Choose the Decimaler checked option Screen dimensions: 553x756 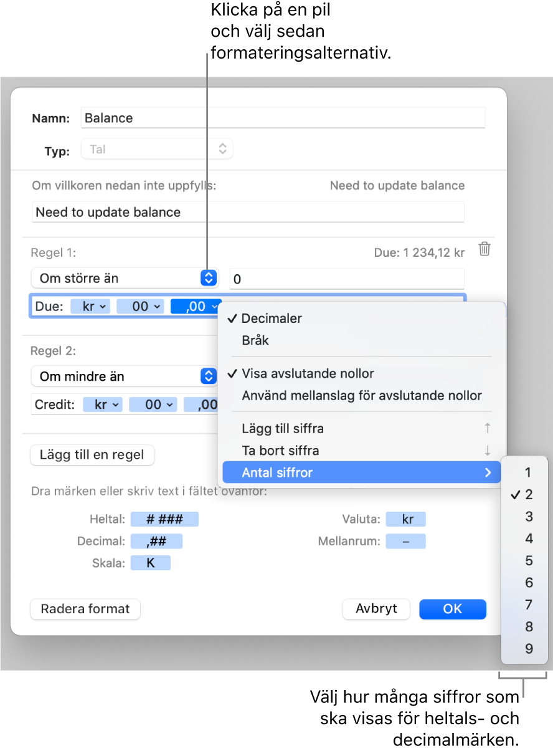pyautogui.click(x=272, y=318)
